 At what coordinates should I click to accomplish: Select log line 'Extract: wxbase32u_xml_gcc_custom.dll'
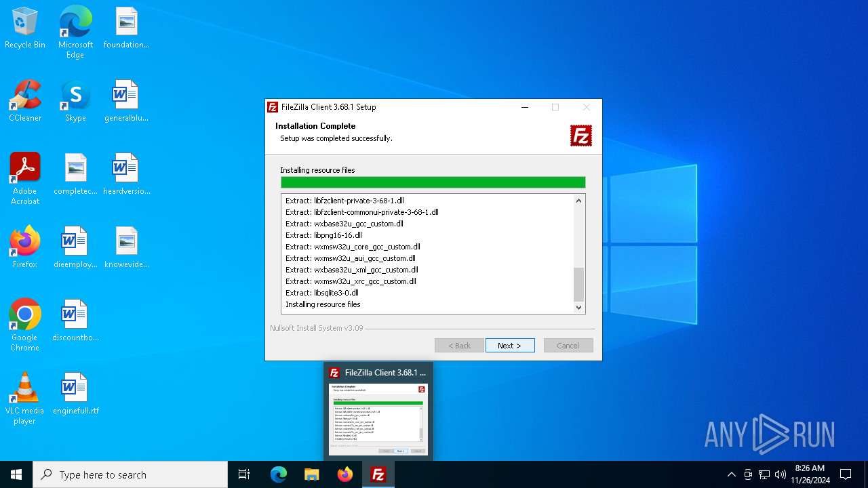[x=352, y=270]
